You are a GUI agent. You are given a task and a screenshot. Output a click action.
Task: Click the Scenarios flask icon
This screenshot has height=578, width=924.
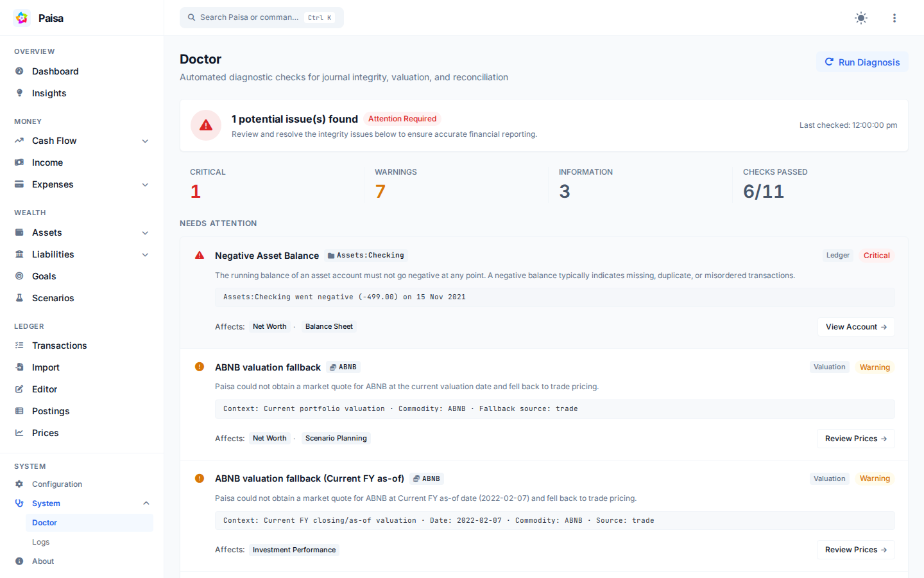pyautogui.click(x=19, y=298)
